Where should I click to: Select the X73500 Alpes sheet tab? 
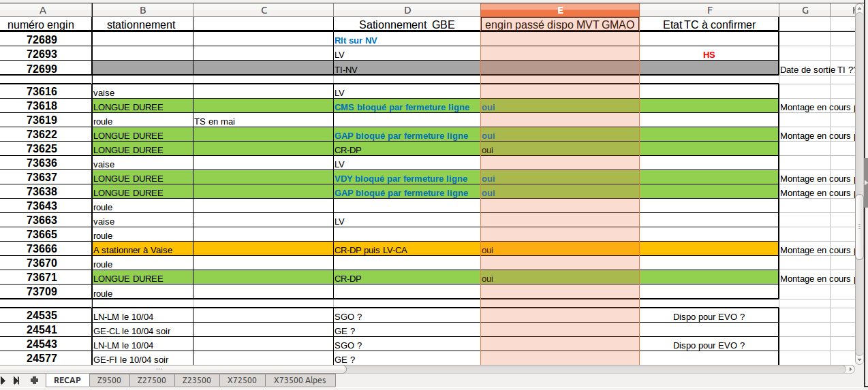click(300, 380)
